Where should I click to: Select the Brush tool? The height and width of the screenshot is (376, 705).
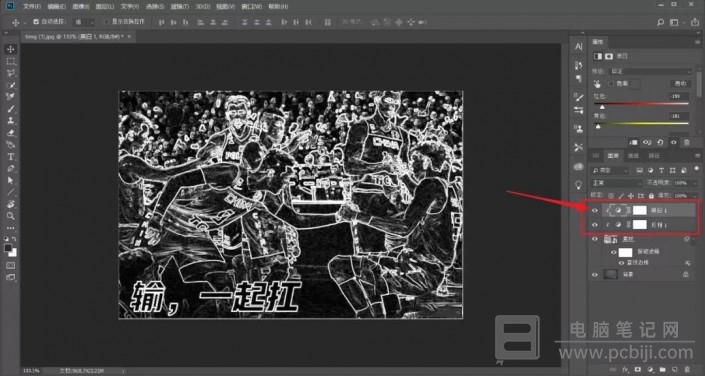click(10, 108)
